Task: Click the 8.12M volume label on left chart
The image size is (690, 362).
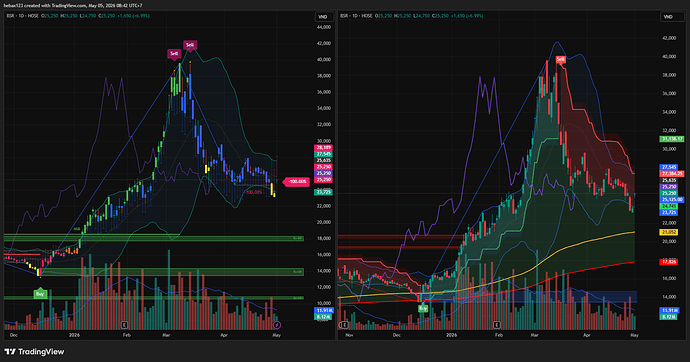Action: click(323, 317)
